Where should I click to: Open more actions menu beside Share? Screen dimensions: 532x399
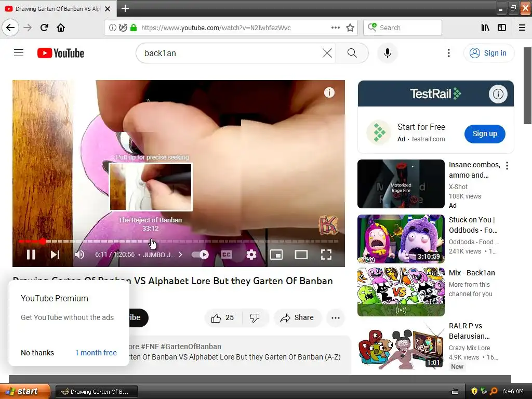(x=336, y=317)
